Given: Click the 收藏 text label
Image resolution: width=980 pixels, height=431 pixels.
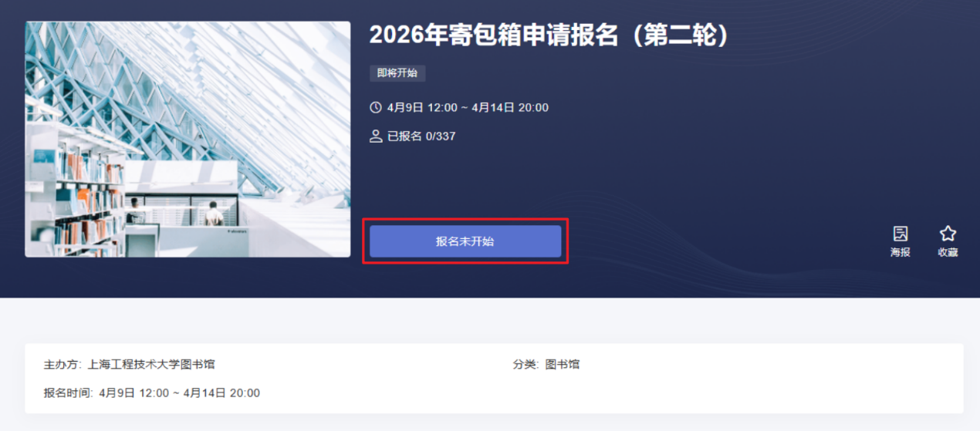Looking at the screenshot, I should (x=948, y=252).
